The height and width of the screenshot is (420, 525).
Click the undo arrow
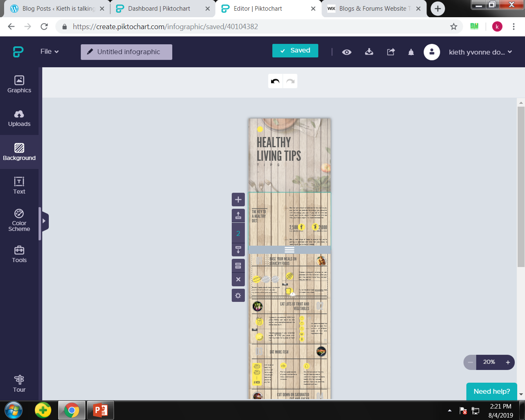tap(275, 81)
